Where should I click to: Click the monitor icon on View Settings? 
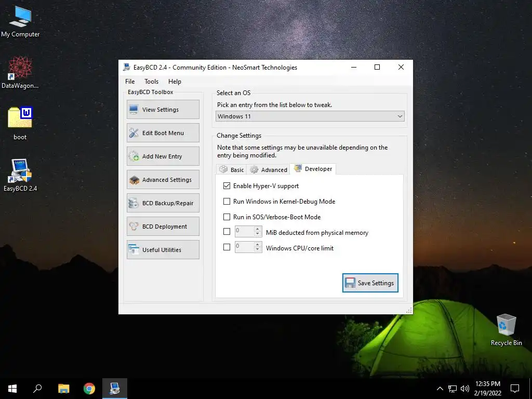click(x=134, y=109)
